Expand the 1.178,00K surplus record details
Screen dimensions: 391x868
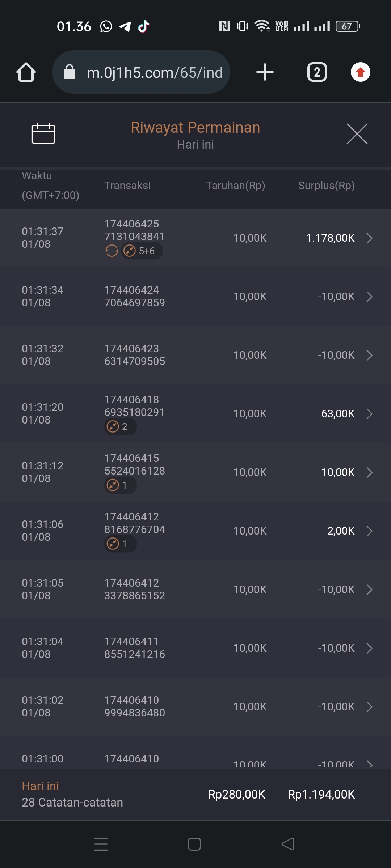coord(369,238)
